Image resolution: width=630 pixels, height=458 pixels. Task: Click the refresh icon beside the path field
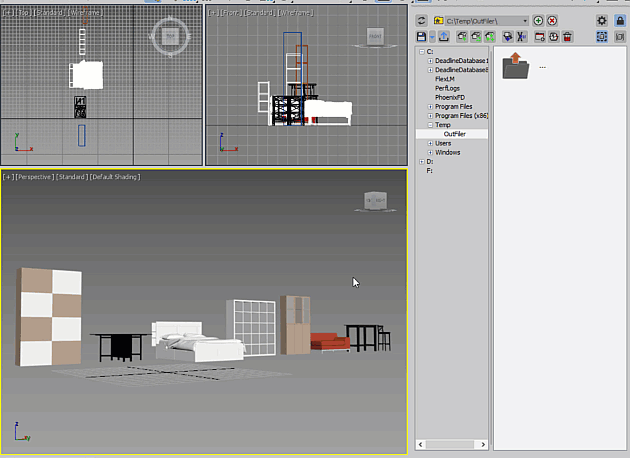(421, 20)
